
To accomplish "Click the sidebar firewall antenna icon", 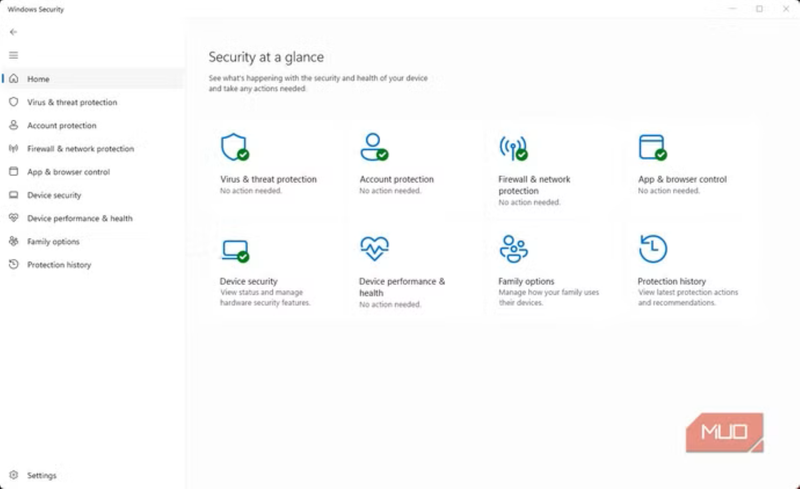I will click(14, 148).
